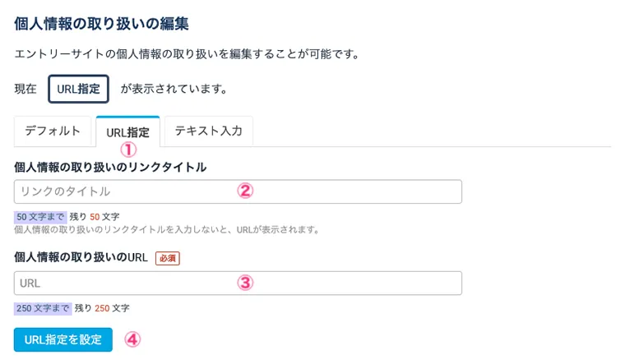
Task: Select the URL指定 tab
Action: click(127, 131)
